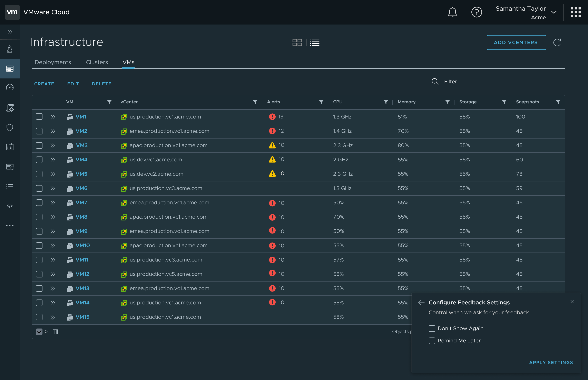The image size is (588, 380).
Task: Open the apps grid launcher icon
Action: tap(575, 12)
